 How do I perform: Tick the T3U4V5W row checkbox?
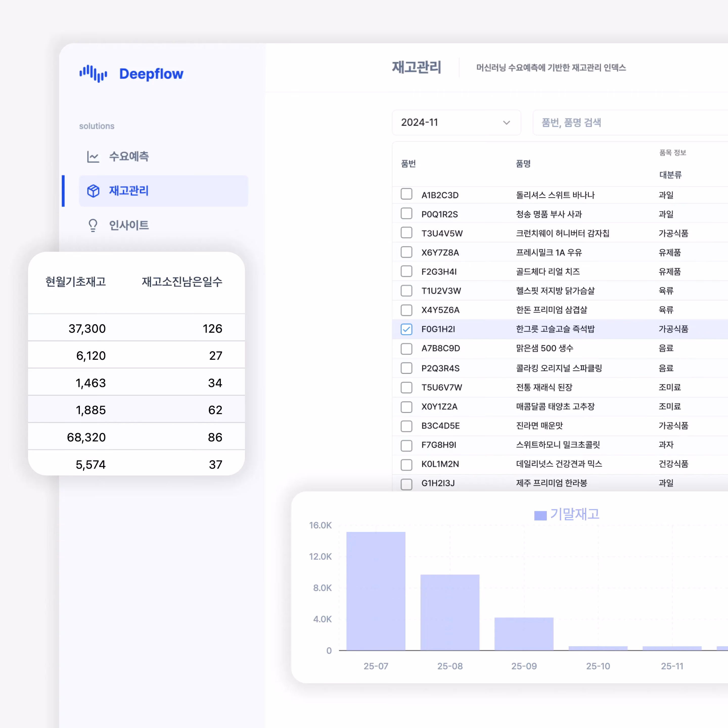pos(406,233)
